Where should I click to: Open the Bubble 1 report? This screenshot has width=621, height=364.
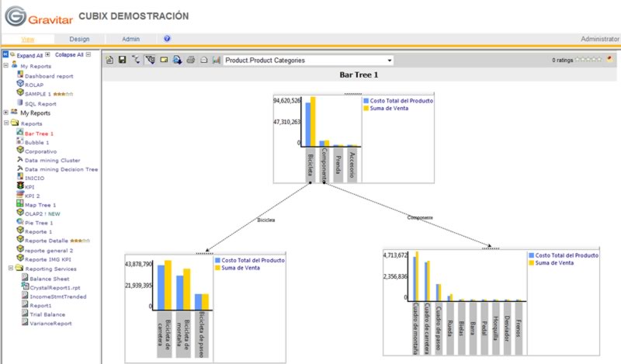pos(36,142)
